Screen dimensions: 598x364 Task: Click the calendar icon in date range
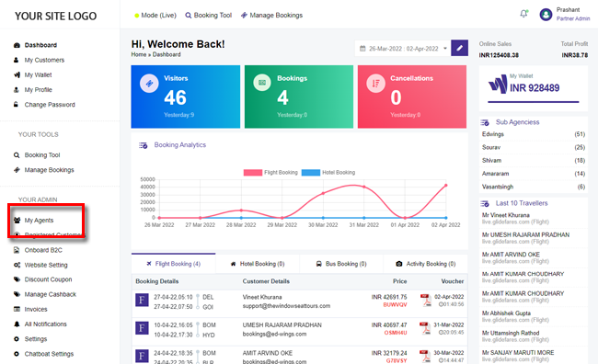pos(362,49)
